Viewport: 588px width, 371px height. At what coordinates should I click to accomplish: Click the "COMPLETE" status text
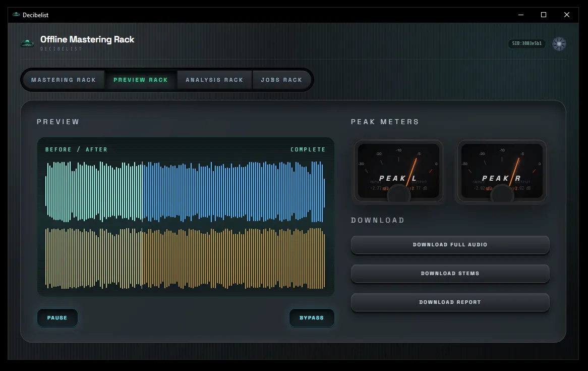308,149
